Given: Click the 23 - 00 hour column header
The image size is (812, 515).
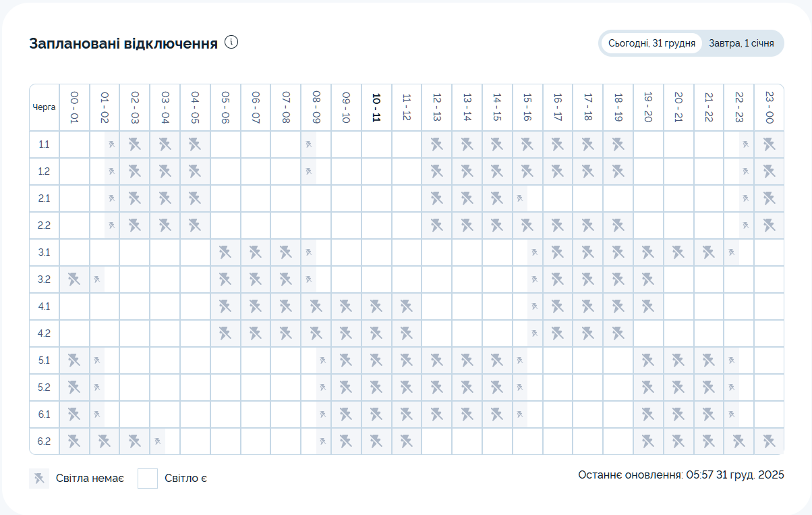Looking at the screenshot, I should pos(769,107).
